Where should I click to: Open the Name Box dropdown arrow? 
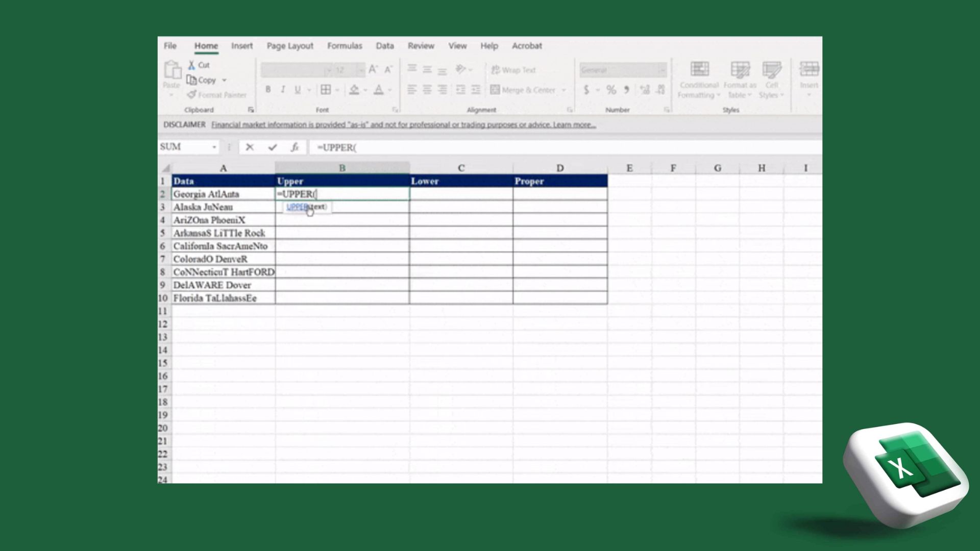(x=214, y=147)
